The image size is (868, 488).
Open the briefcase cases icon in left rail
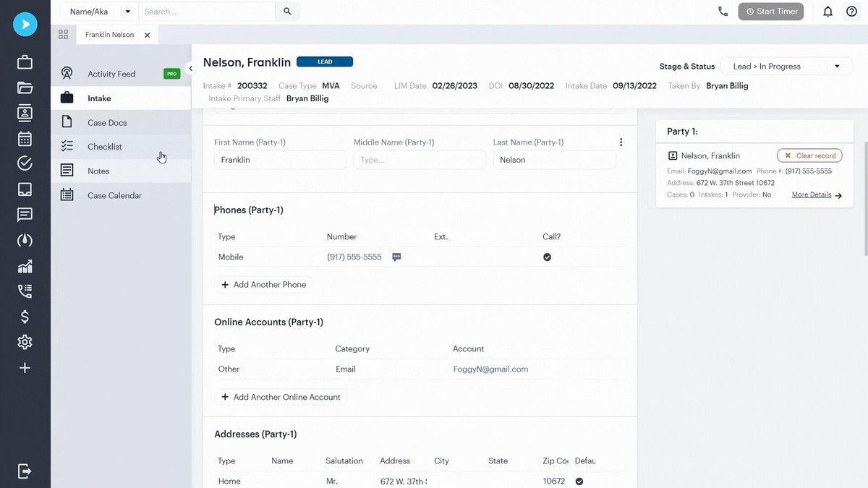pyautogui.click(x=25, y=62)
